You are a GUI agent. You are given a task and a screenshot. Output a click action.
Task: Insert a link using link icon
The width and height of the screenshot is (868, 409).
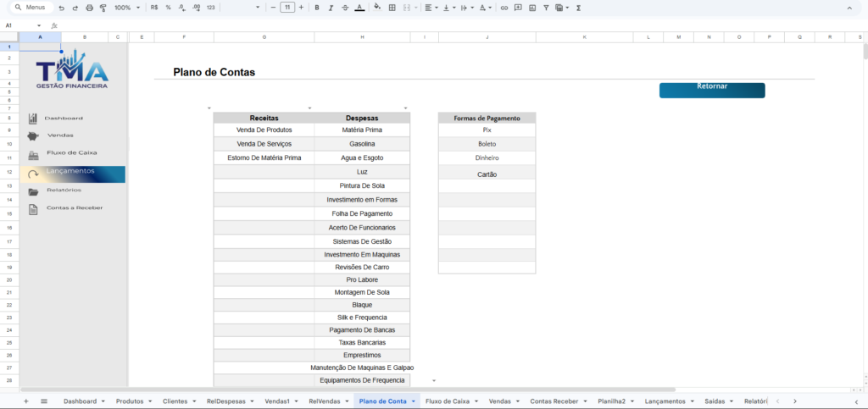coord(504,8)
